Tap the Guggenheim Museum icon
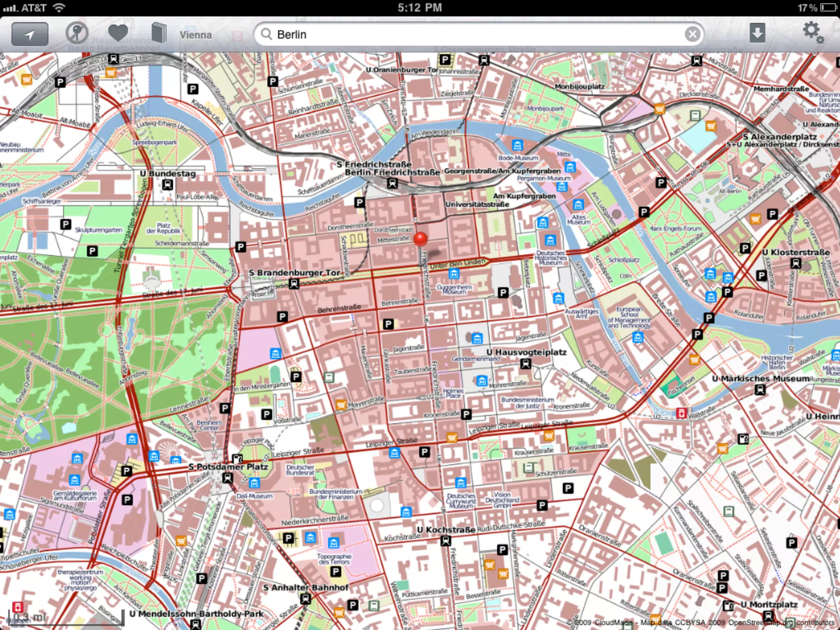 (x=454, y=274)
